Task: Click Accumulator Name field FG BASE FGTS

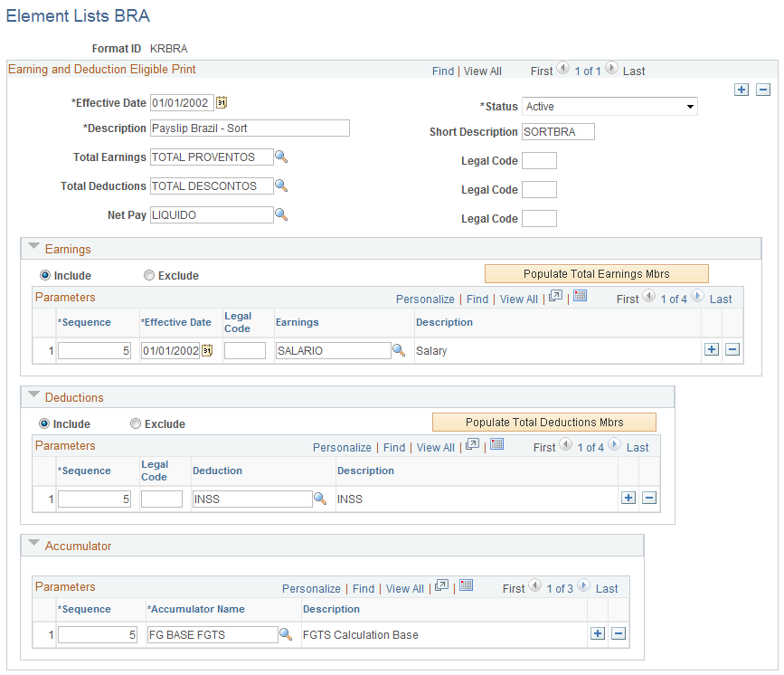Action: pos(213,634)
